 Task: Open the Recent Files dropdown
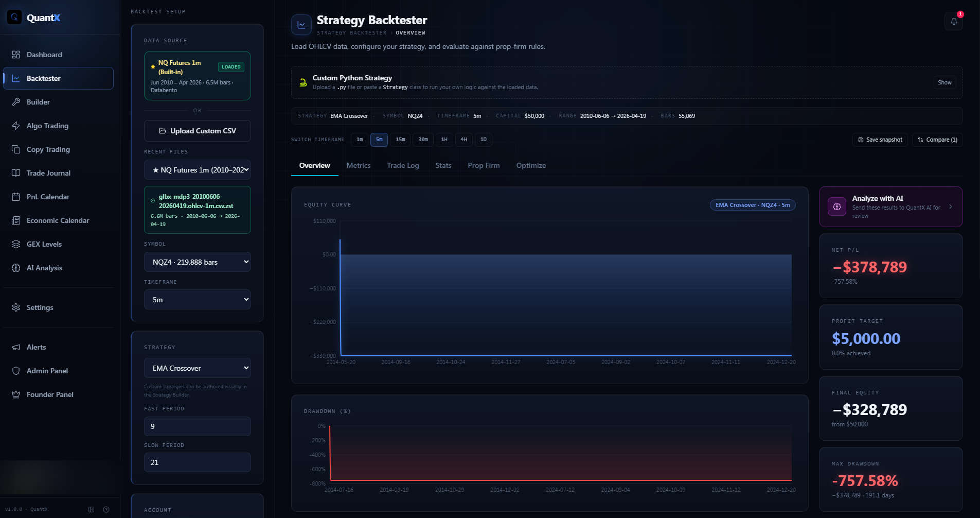pos(198,170)
